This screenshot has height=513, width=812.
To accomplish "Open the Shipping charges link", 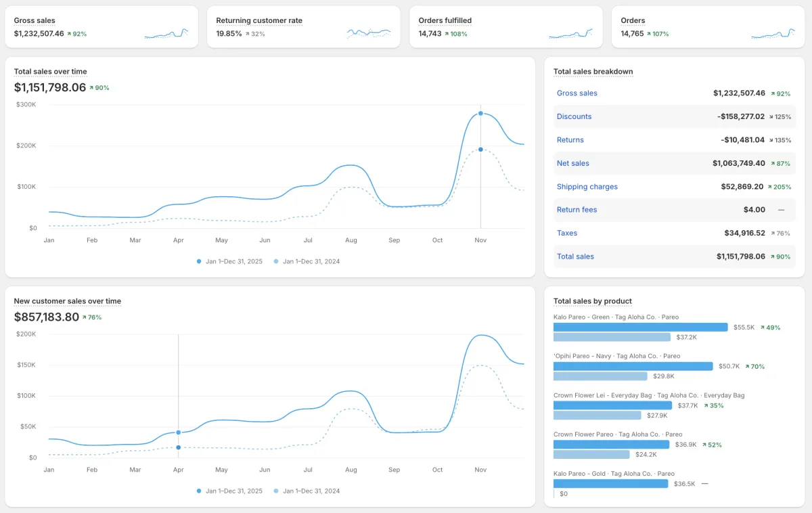I will pyautogui.click(x=587, y=187).
